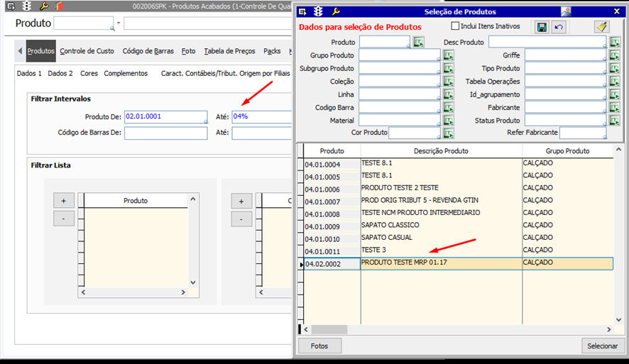Click the Fabricante lookup icon
This screenshot has height=364, width=629.
click(x=615, y=107)
